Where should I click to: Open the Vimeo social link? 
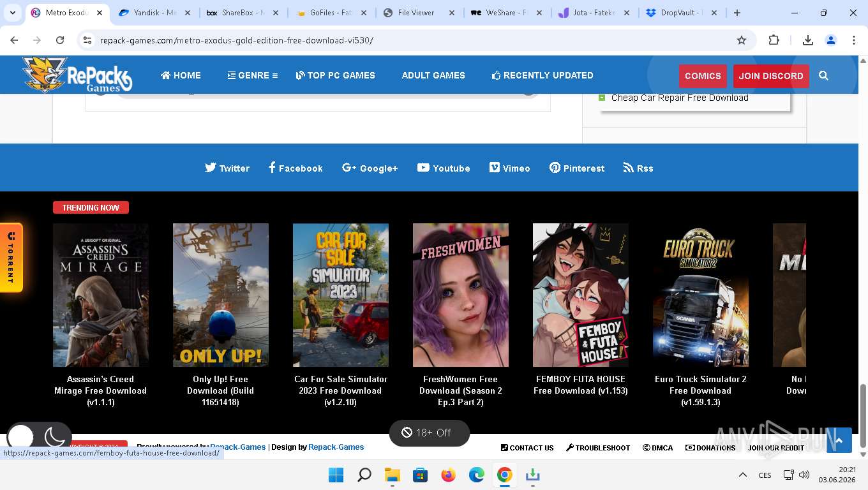(x=509, y=168)
